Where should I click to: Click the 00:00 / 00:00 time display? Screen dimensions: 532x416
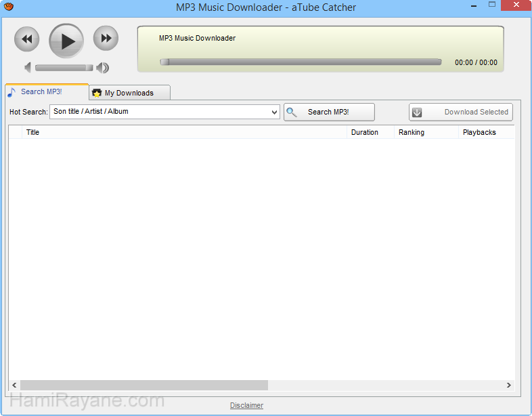tap(476, 62)
